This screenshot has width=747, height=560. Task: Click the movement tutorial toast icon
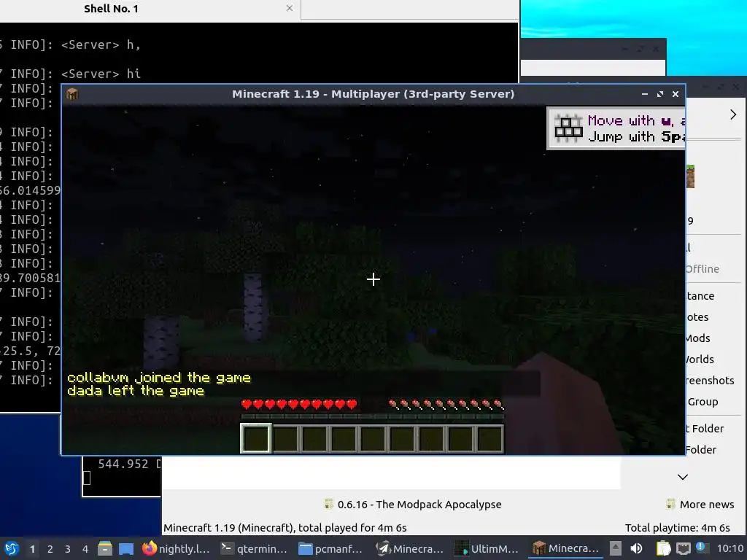[x=568, y=128]
